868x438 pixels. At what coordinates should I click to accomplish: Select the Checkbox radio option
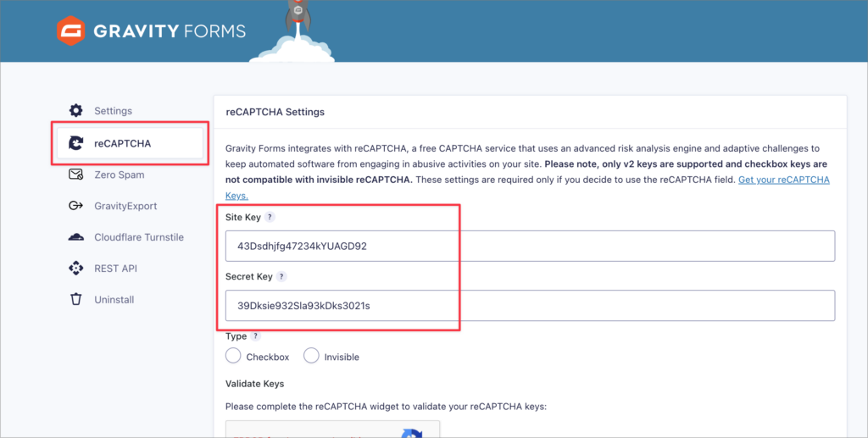(233, 356)
